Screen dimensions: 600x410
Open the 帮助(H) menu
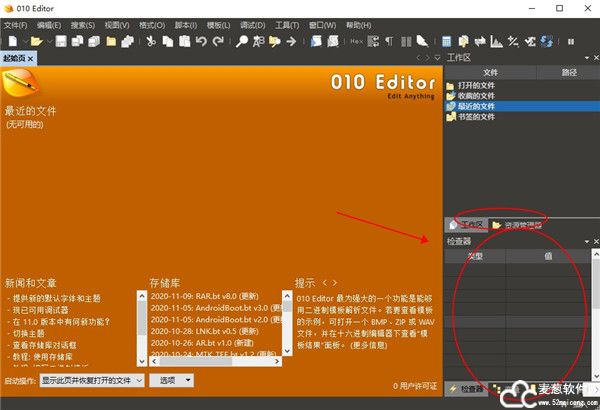pos(359,25)
